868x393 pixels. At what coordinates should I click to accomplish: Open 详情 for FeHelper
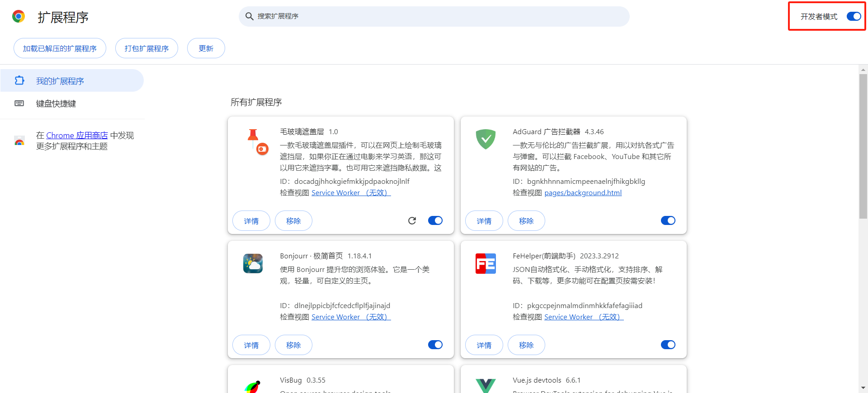tap(484, 345)
